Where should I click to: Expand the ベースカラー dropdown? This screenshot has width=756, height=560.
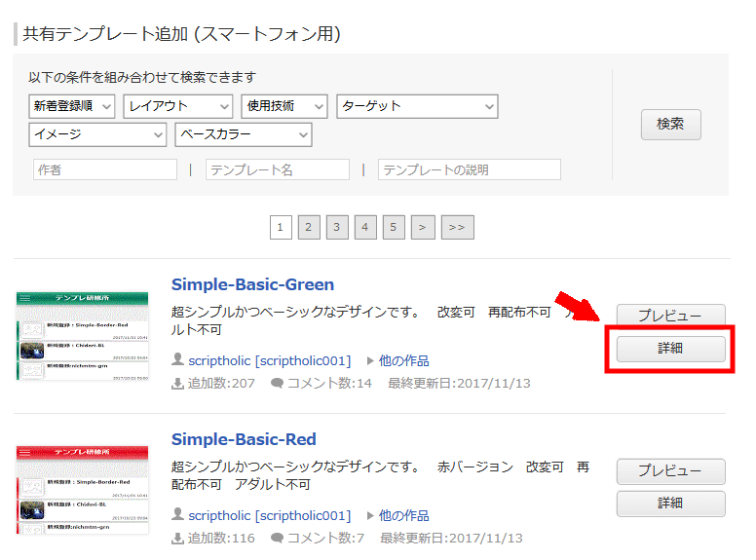244,135
